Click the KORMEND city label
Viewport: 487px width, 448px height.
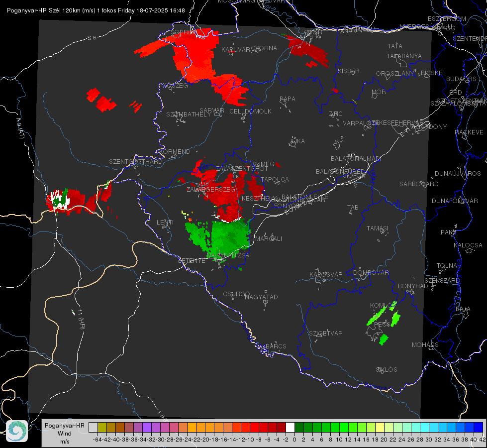(175, 152)
